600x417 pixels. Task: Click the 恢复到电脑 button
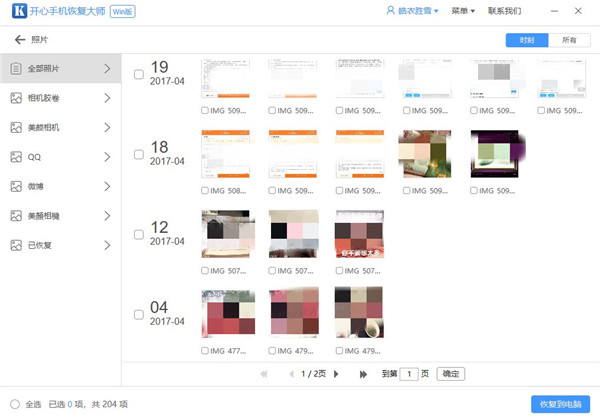tap(560, 404)
